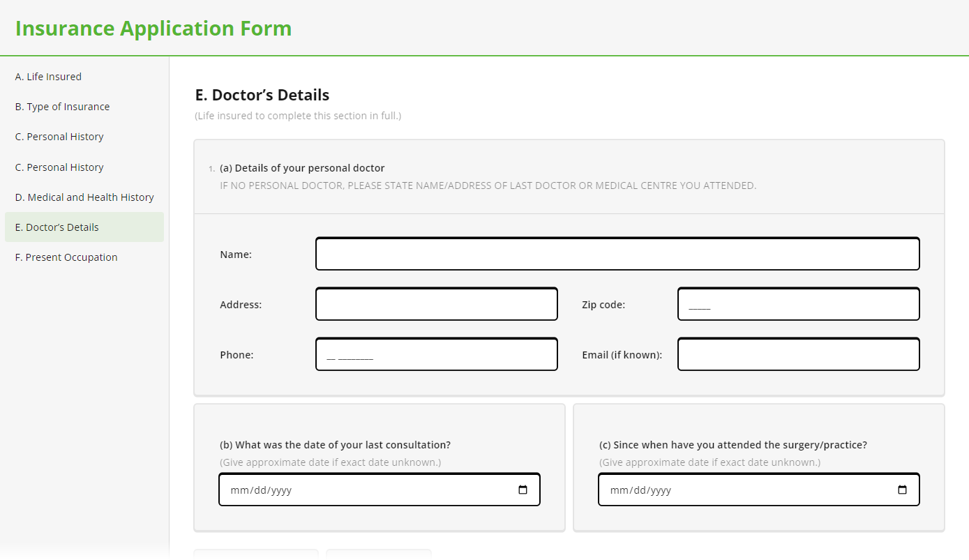Select the highlighted E. Doctor's Details item

57,227
